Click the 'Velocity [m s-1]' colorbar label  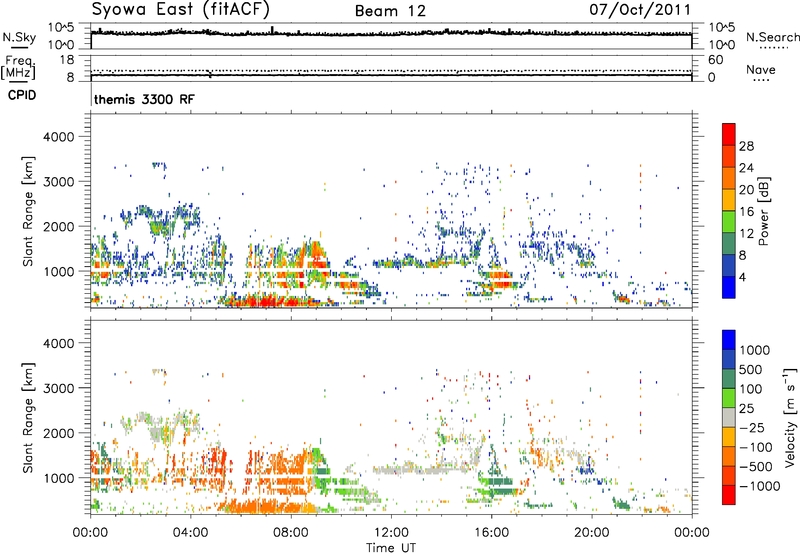click(790, 417)
